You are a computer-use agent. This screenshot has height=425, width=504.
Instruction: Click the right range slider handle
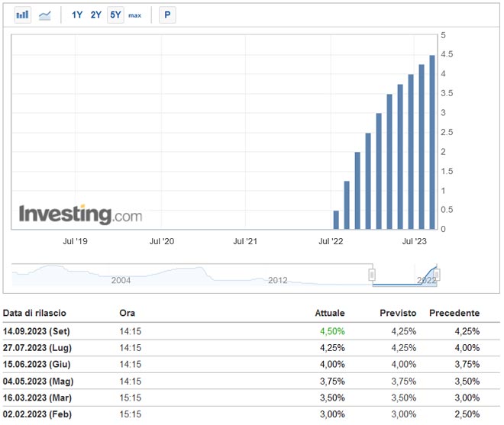pos(438,275)
